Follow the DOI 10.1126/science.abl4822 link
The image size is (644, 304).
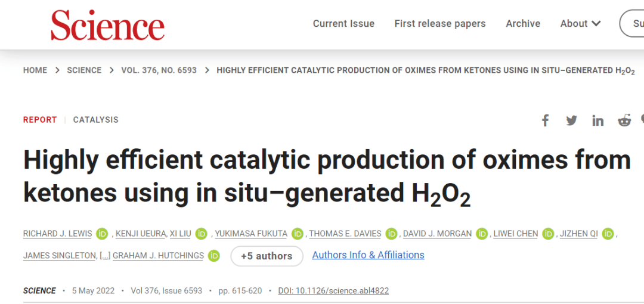coord(333,291)
